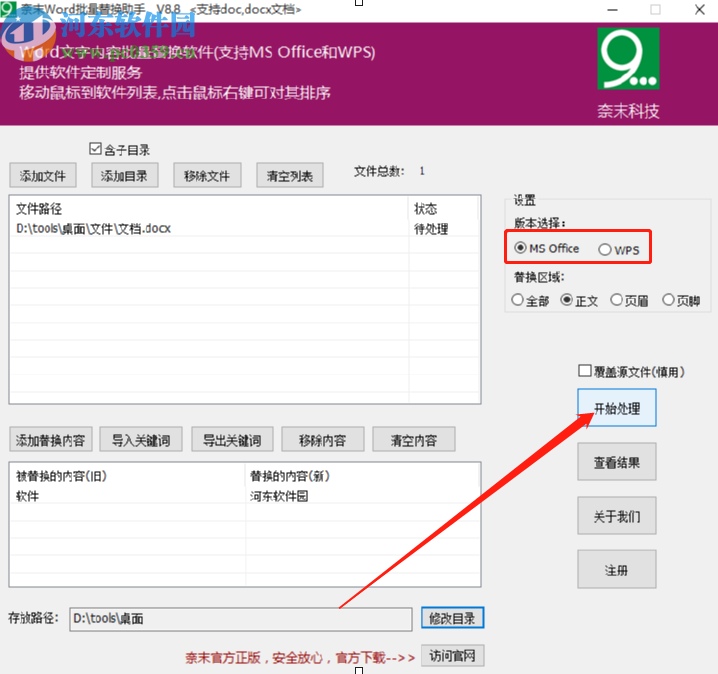Choose 页脚 as replace region
Screen dimensions: 718x674
(668, 300)
